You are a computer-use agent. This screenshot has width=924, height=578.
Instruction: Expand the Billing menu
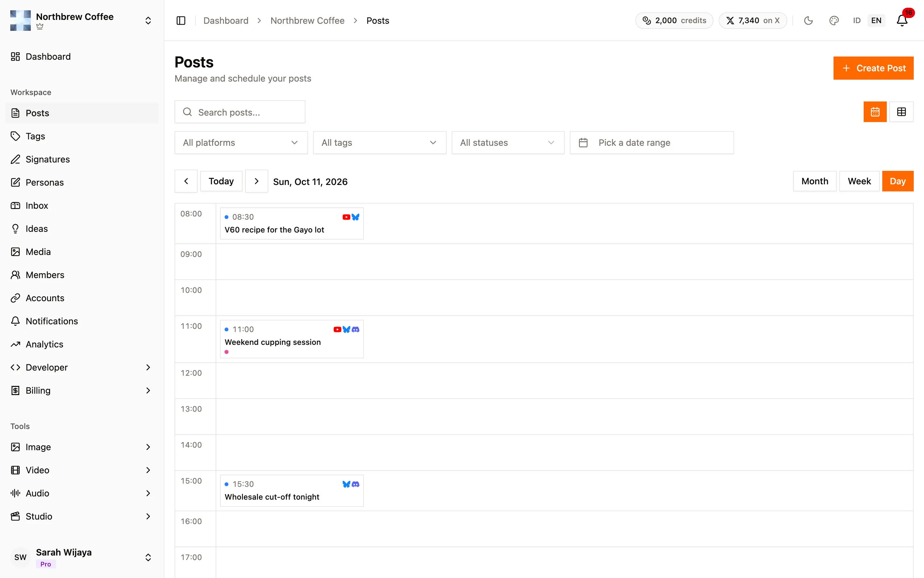pos(81,391)
